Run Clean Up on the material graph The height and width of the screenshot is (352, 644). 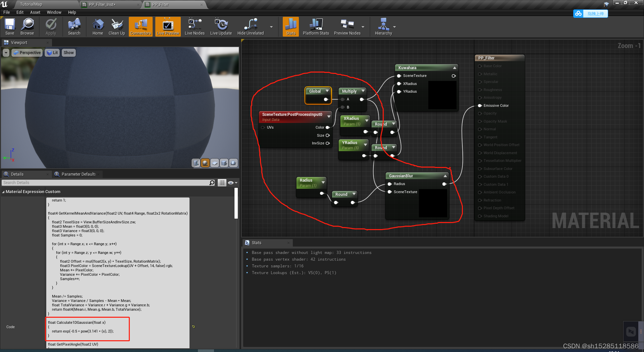(x=117, y=27)
